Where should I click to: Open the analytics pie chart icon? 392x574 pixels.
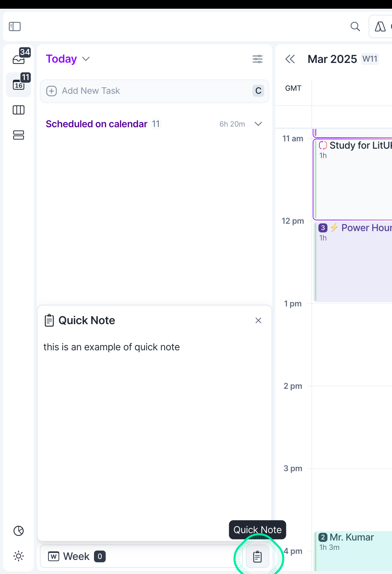19,531
